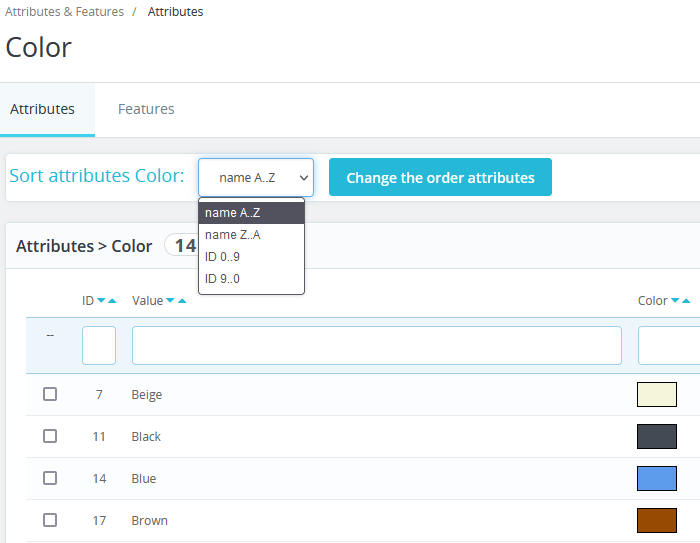Sort Color column descending with down arrow
Image resolution: width=700 pixels, height=543 pixels.
tap(675, 301)
